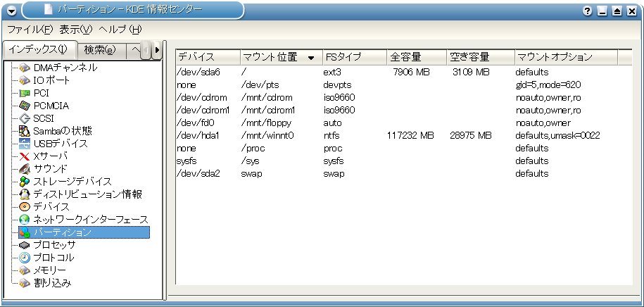Image resolution: width=644 pixels, height=307 pixels.
Task: Click the devpts filesystem type cell
Action: (337, 85)
